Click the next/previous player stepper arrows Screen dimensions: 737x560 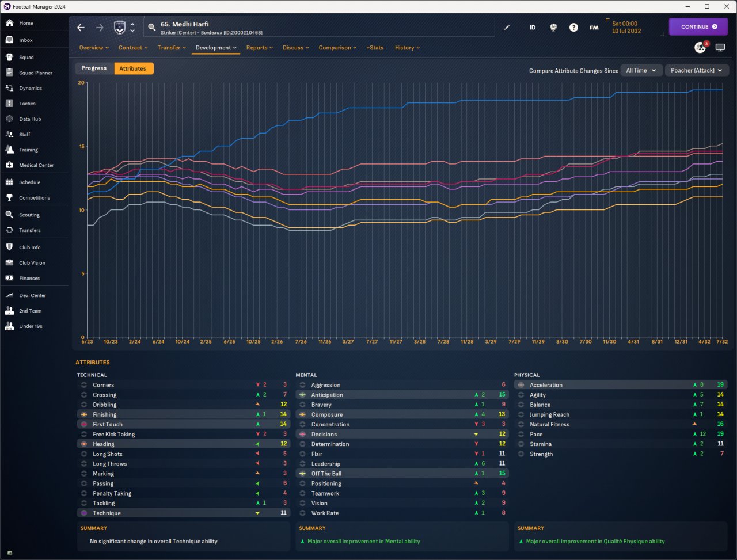click(132, 28)
